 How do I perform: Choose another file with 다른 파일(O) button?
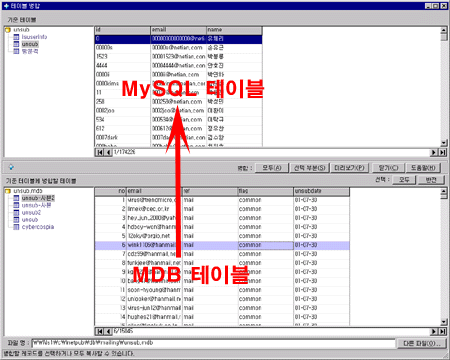pos(422,343)
